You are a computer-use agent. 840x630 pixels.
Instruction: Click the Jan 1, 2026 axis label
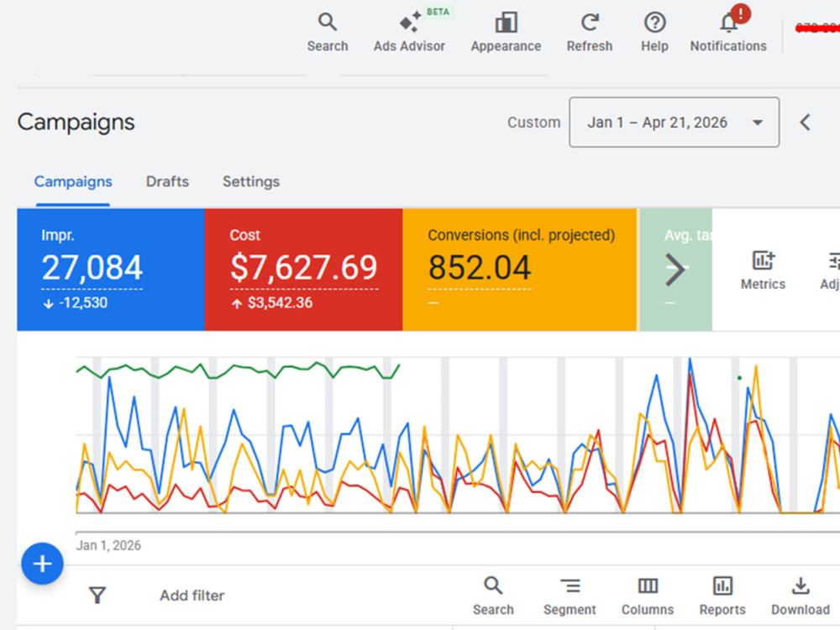[x=108, y=545]
